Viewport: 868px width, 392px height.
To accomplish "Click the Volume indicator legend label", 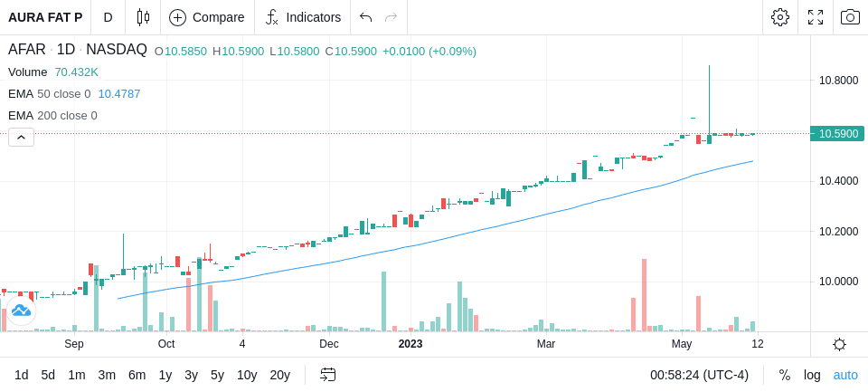I will [x=28, y=72].
